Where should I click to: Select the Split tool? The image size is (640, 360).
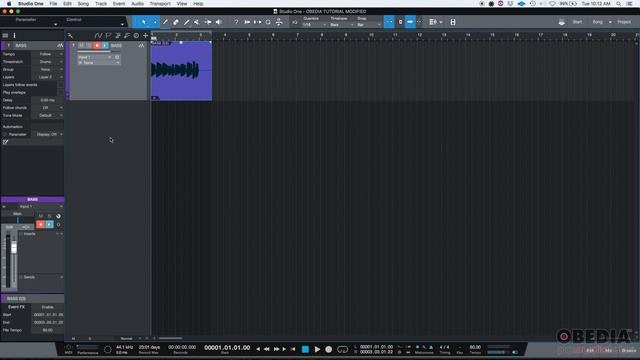coord(165,22)
